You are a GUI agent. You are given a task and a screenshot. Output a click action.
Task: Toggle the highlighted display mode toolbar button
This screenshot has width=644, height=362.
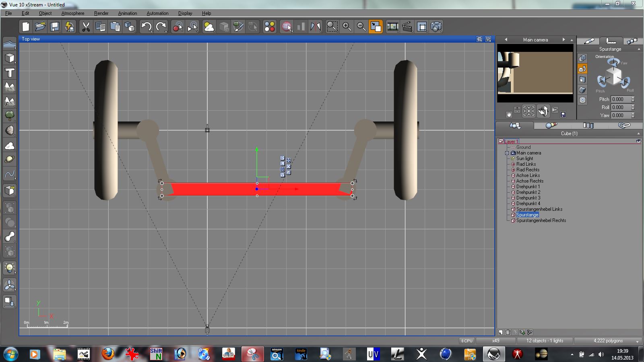376,27
